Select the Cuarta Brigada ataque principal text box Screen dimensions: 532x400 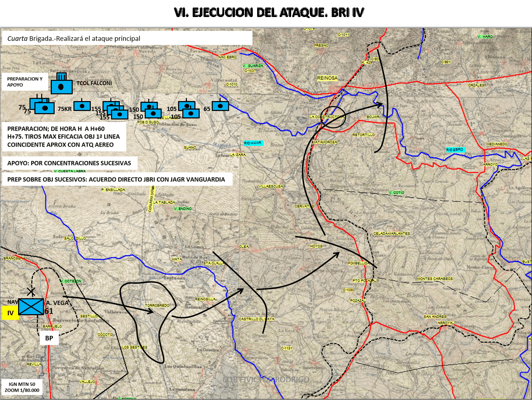127,38
